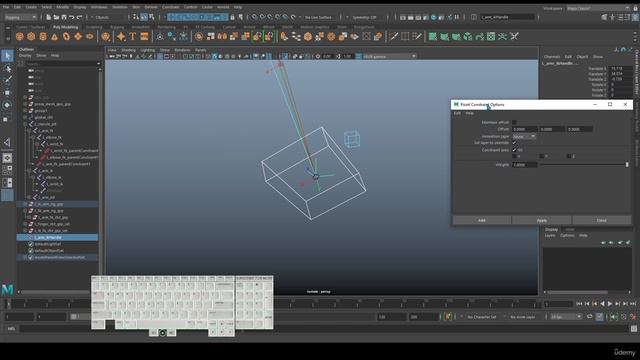Open the new scene file icon
Image resolution: width=640 pixels, height=360 pixels.
point(48,17)
